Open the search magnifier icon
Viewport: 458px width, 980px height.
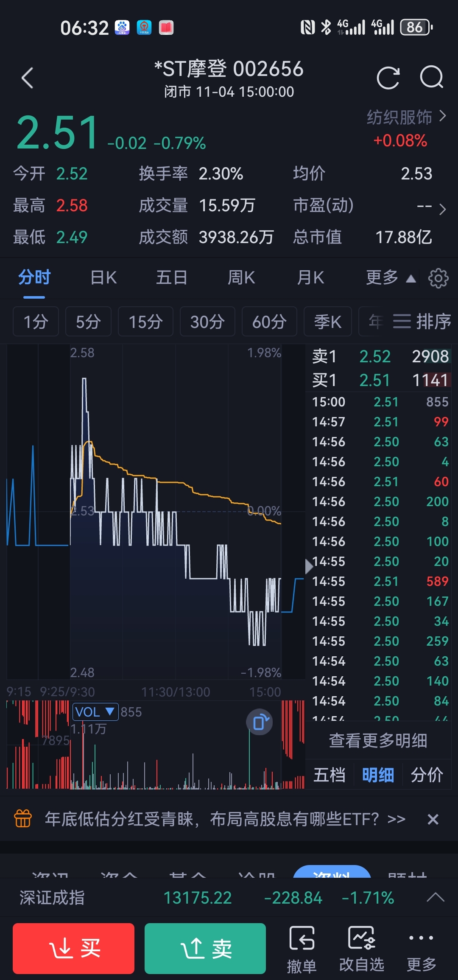[x=432, y=77]
